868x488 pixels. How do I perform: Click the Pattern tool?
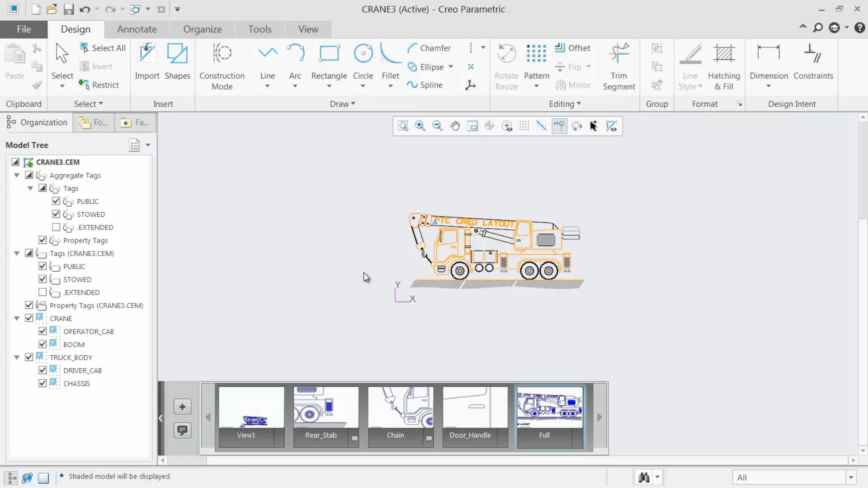coord(537,61)
